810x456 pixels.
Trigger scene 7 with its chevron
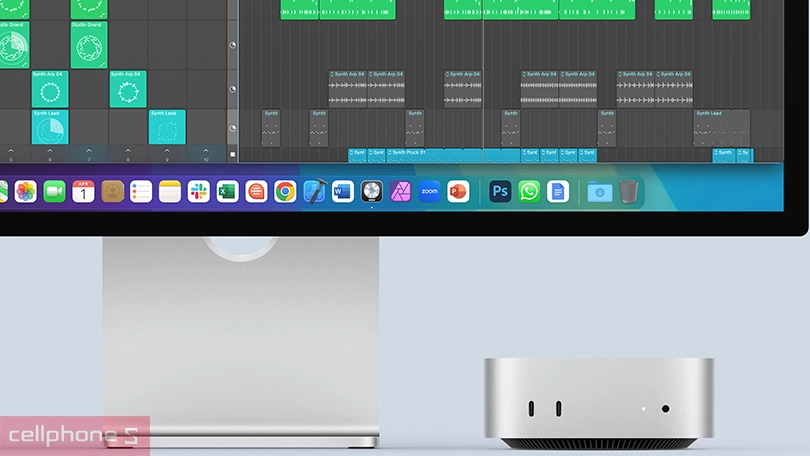tap(89, 151)
